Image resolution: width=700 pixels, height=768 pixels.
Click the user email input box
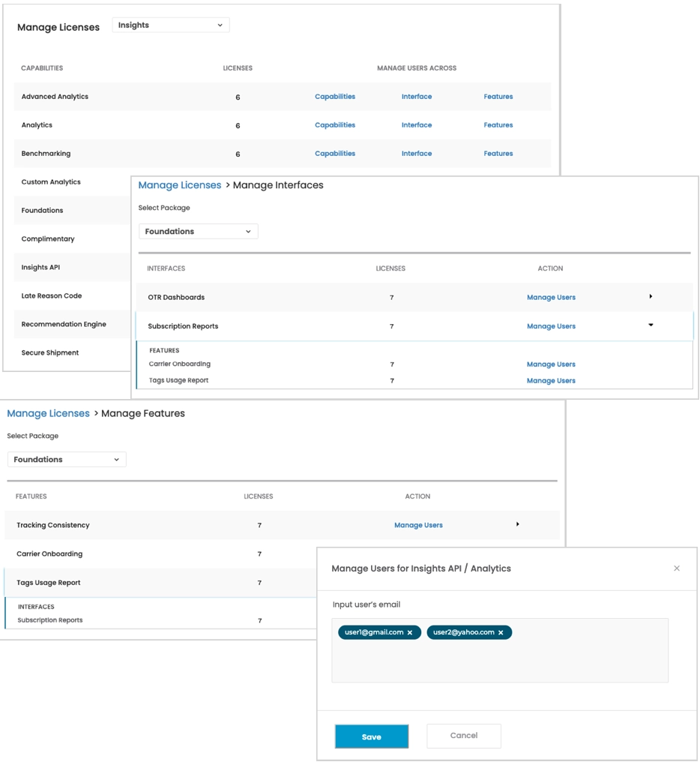point(500,660)
